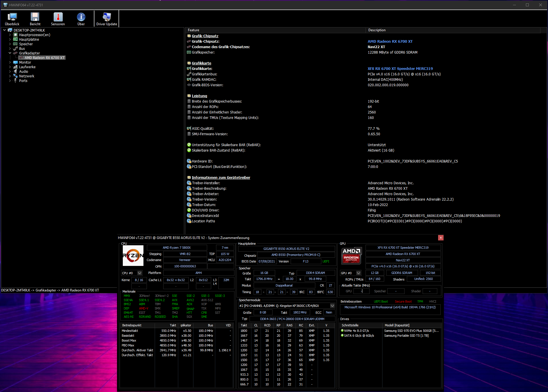Click the Feature column header
The width and height of the screenshot is (548, 392).
275,30
